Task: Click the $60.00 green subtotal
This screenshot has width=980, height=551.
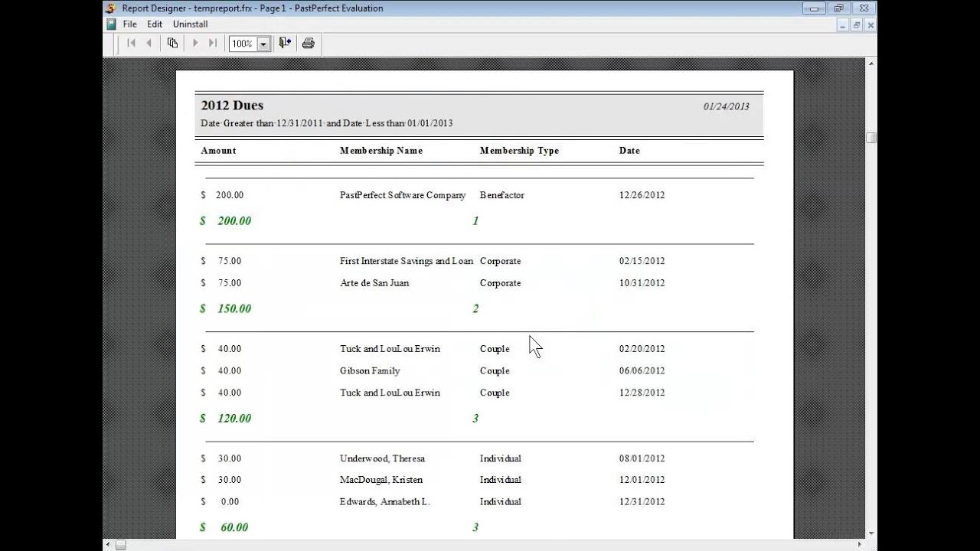Action: click(x=224, y=528)
